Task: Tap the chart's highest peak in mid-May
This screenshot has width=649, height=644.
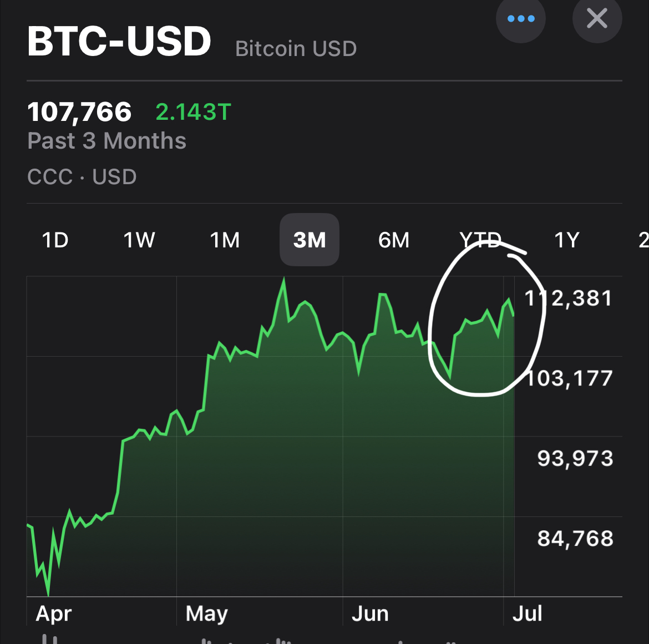Action: 284,280
